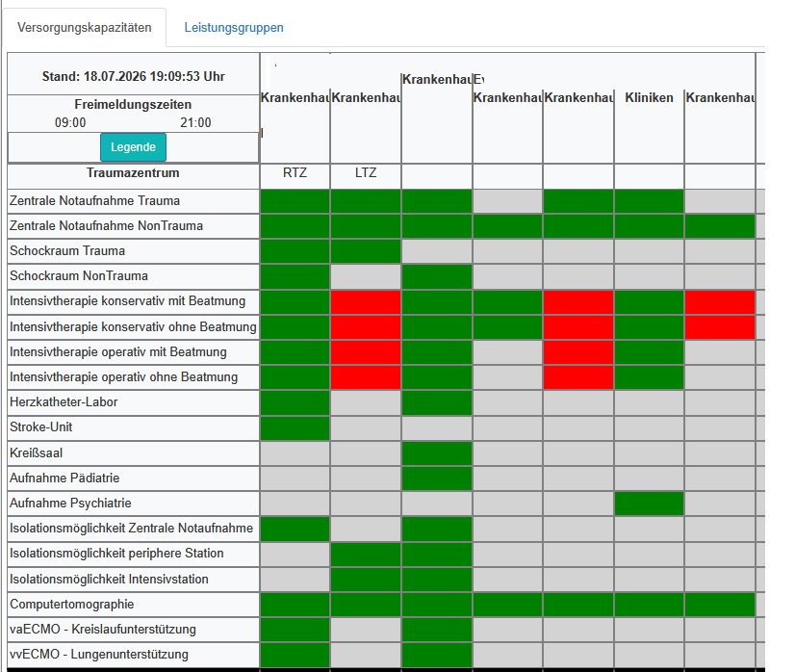Viewport: 795px width, 672px height.
Task: Click green Schockraum NonTrauma cell in RTZ column
Action: coord(295,276)
